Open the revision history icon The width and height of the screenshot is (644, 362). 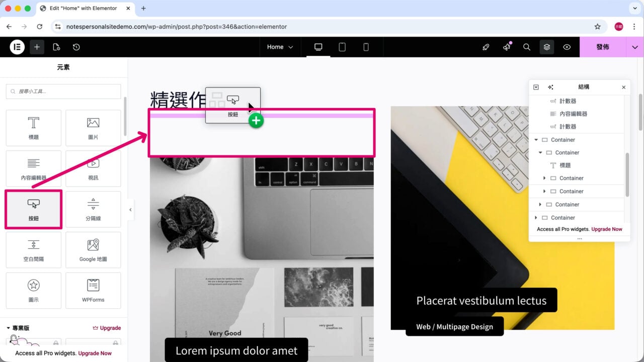click(x=76, y=47)
